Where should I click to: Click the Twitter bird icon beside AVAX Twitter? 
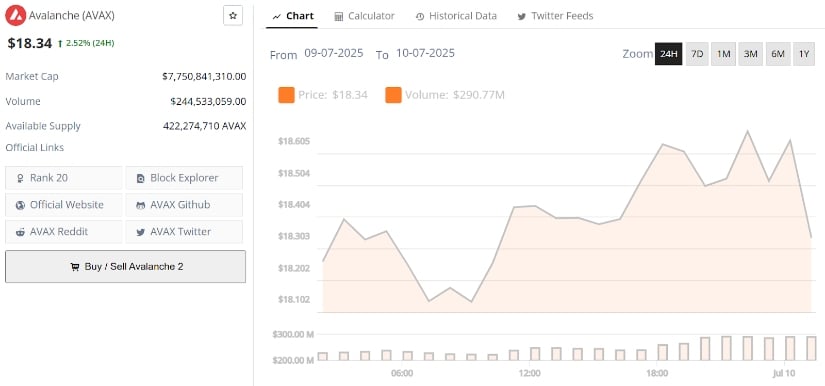coord(140,232)
